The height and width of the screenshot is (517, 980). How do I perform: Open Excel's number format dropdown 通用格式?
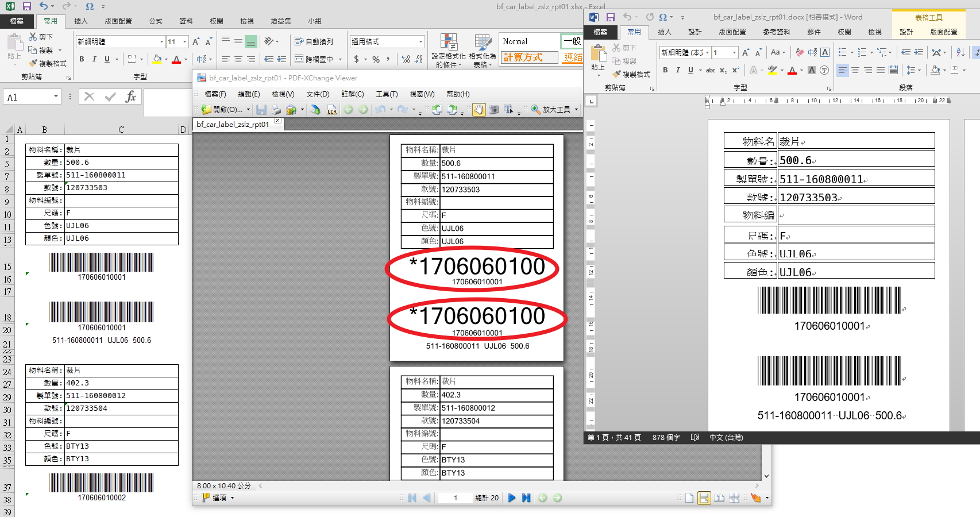pyautogui.click(x=420, y=41)
